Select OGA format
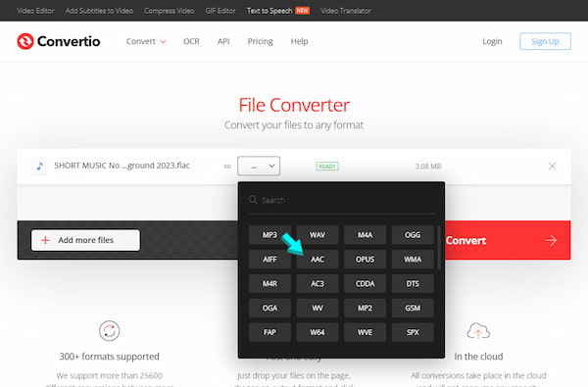This screenshot has width=588, height=387. pos(269,309)
